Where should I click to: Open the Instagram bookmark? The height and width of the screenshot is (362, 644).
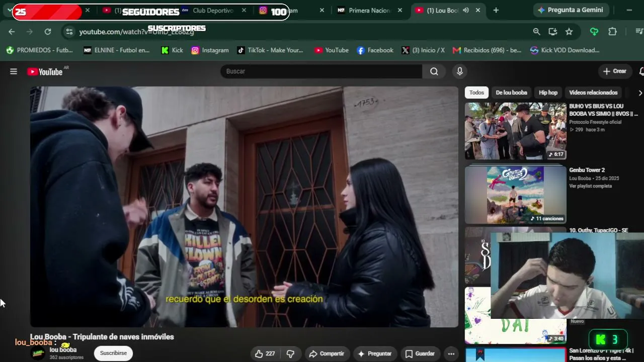coord(210,50)
